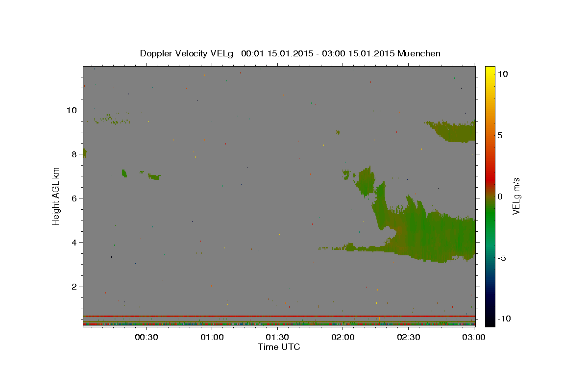Click the colorbar value -5 label

click(502, 258)
